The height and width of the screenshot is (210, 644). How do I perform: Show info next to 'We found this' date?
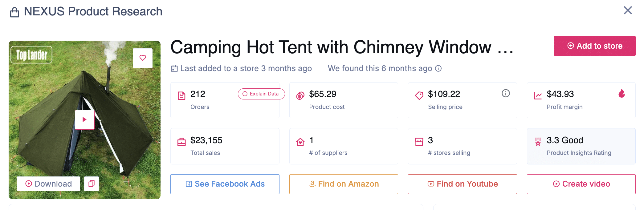438,68
